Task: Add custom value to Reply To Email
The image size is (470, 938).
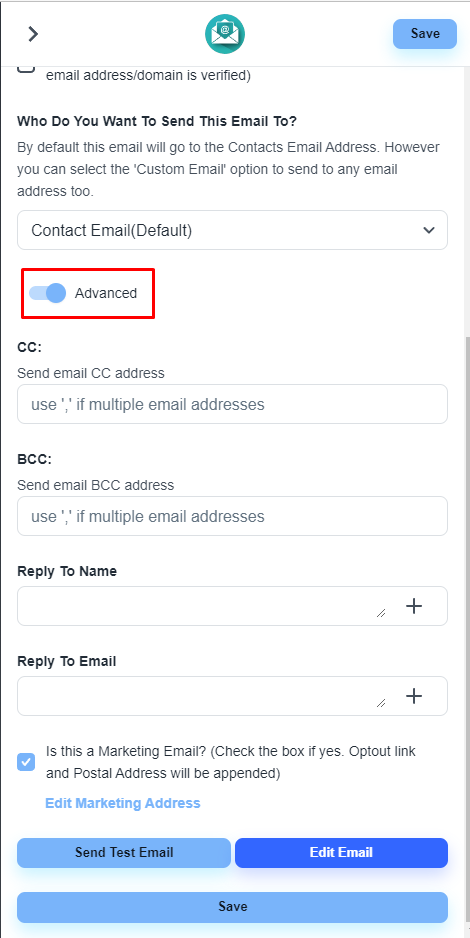Action: 414,696
